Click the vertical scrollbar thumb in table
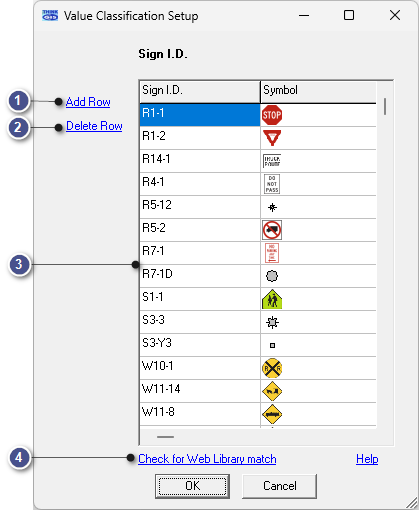Image resolution: width=419 pixels, height=510 pixels. click(385, 106)
